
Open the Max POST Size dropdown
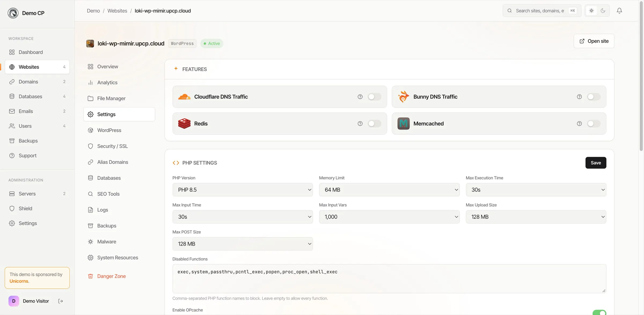pos(243,244)
